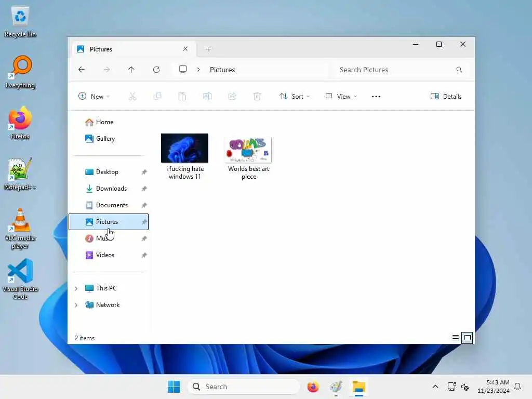Open the View dropdown menu
Image resolution: width=532 pixels, height=399 pixels.
pos(341,96)
